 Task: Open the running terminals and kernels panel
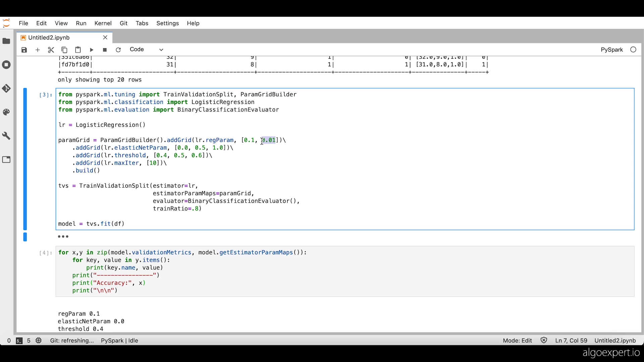(6, 65)
